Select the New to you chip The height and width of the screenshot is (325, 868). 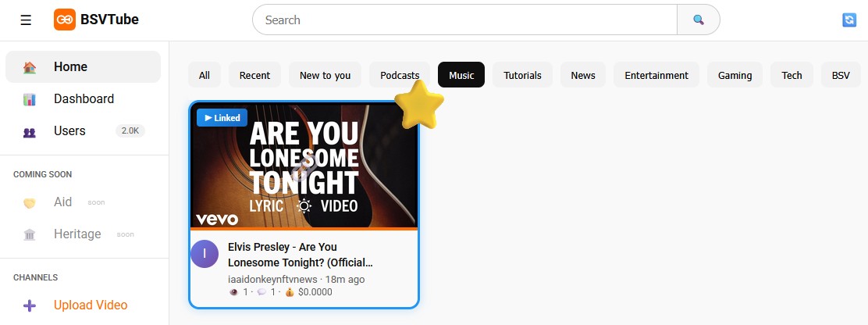(x=325, y=75)
